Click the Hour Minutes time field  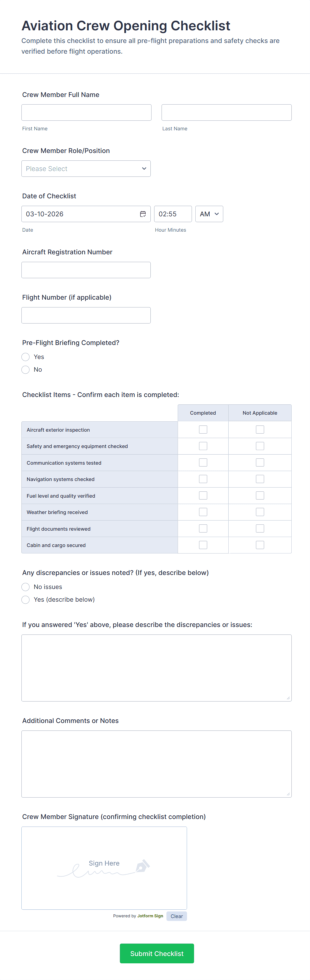coord(173,214)
